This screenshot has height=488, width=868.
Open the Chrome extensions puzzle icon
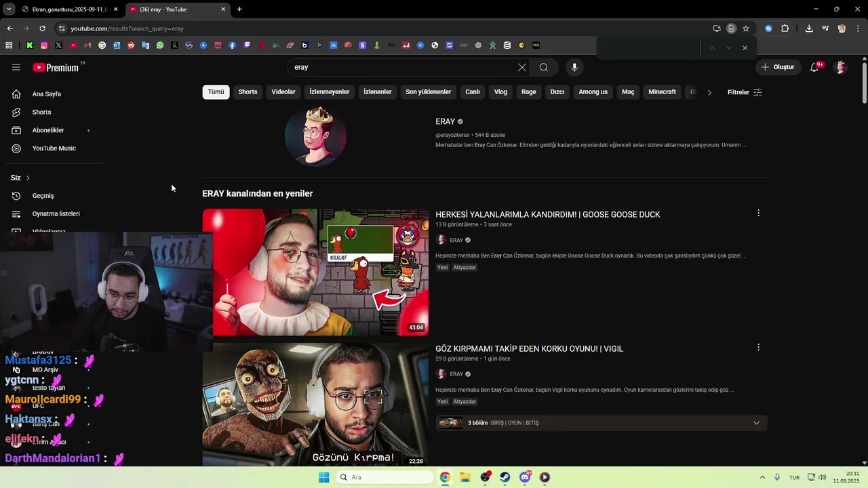(x=785, y=28)
